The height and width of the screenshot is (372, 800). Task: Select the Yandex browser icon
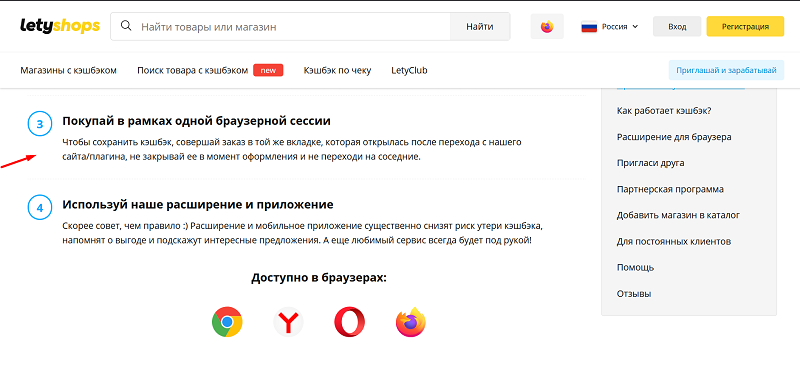[288, 322]
